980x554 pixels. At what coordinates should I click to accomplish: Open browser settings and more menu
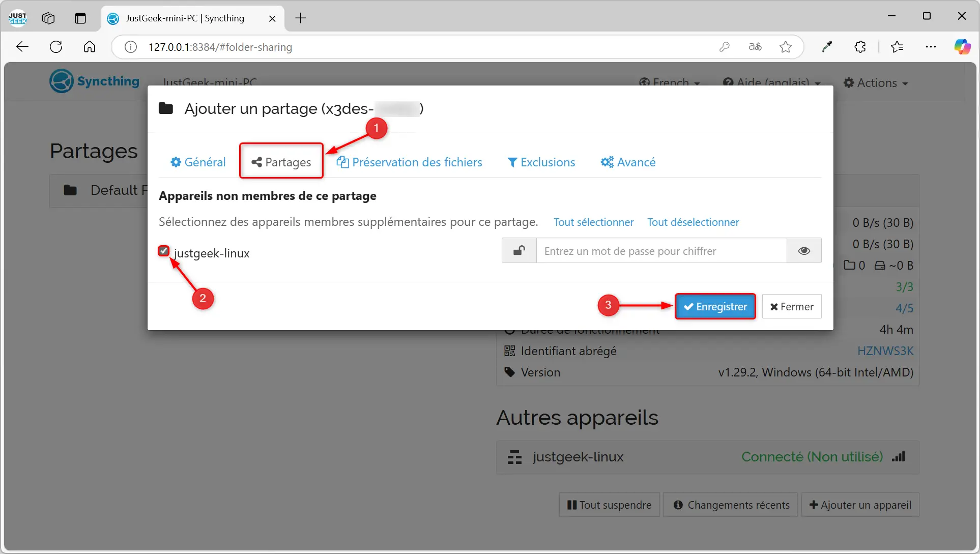(x=931, y=47)
